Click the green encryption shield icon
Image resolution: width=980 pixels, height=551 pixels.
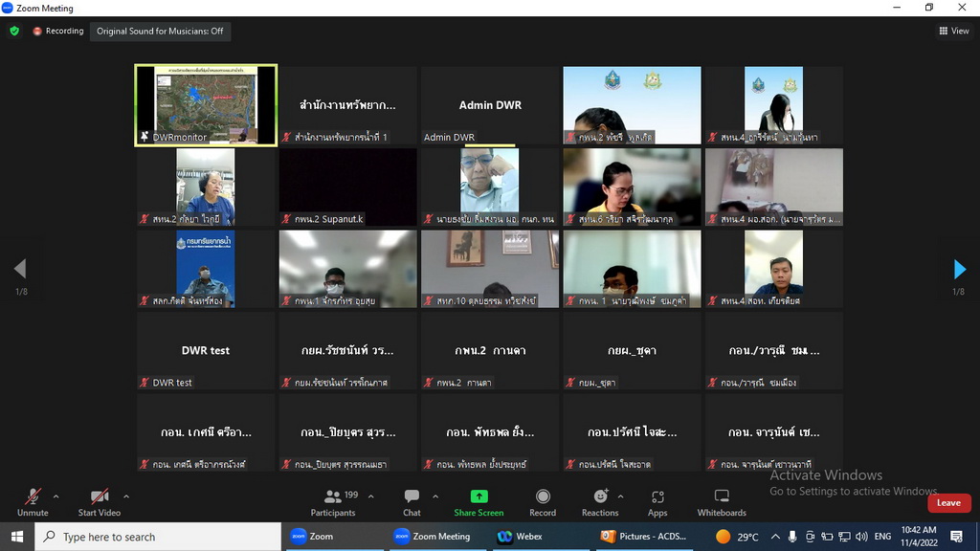[x=14, y=31]
